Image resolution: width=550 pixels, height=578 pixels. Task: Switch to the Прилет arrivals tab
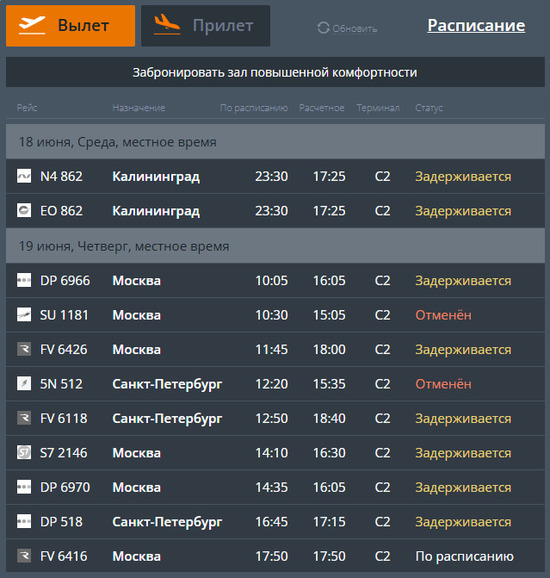tap(205, 26)
